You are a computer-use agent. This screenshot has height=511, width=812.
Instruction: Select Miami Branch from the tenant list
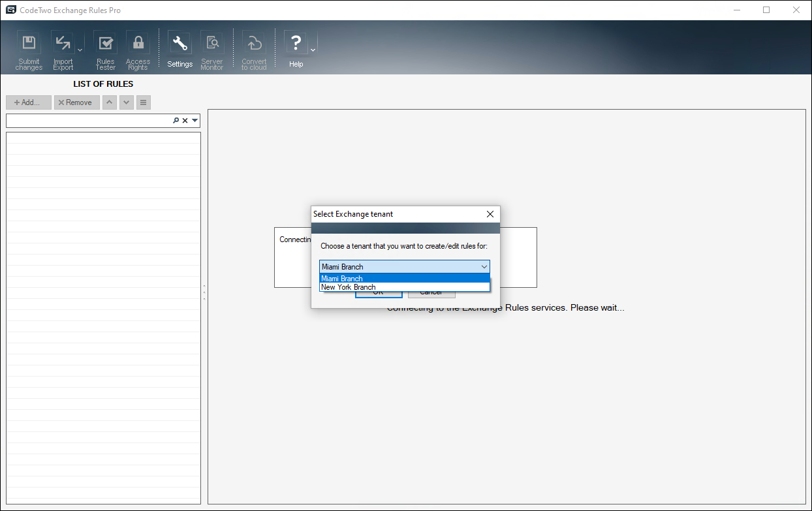[405, 279]
